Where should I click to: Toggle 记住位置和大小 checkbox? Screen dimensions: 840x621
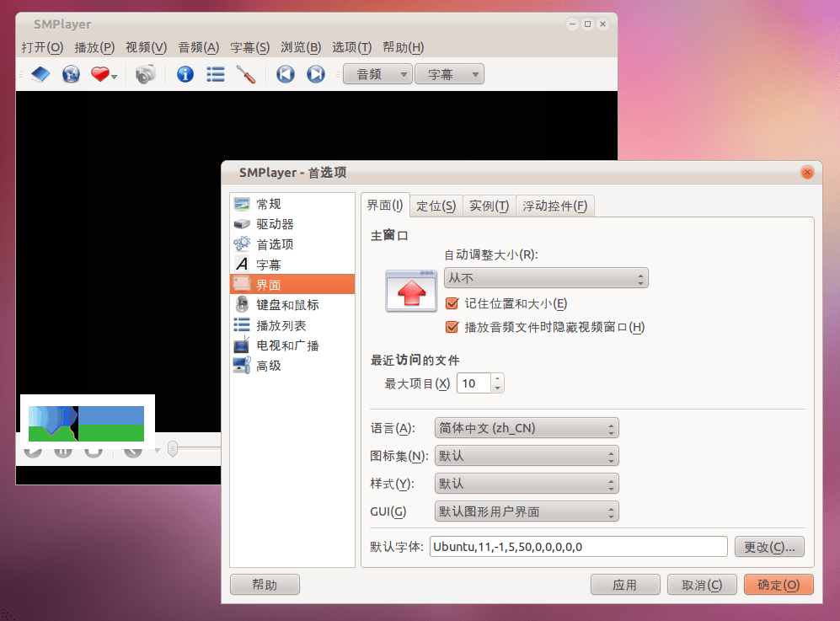[452, 304]
